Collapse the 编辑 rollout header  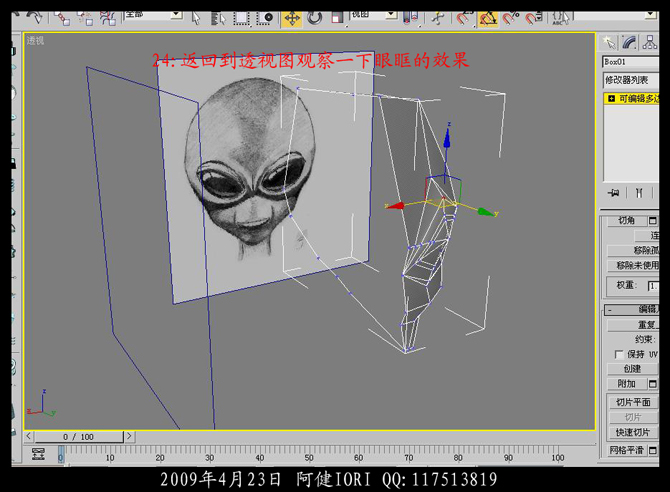[x=631, y=309]
